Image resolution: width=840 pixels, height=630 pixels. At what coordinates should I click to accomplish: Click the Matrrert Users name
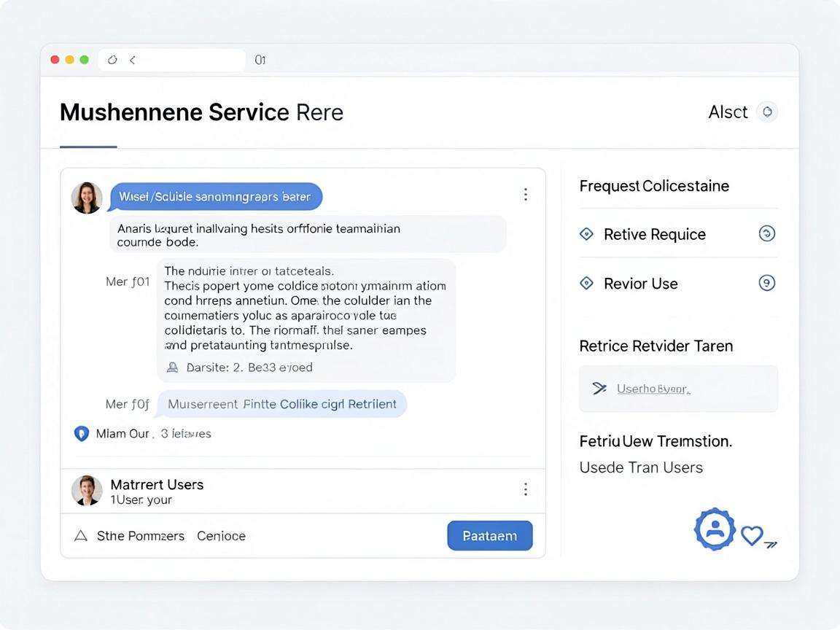point(157,484)
